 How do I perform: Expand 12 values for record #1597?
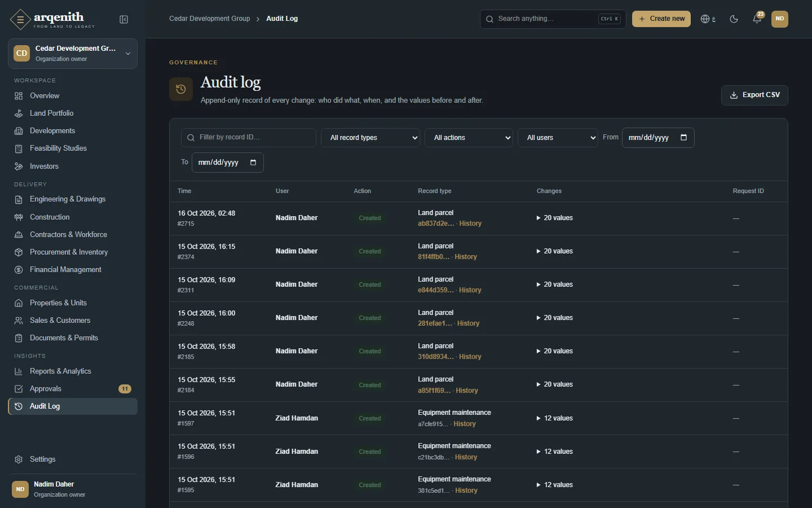coord(554,418)
